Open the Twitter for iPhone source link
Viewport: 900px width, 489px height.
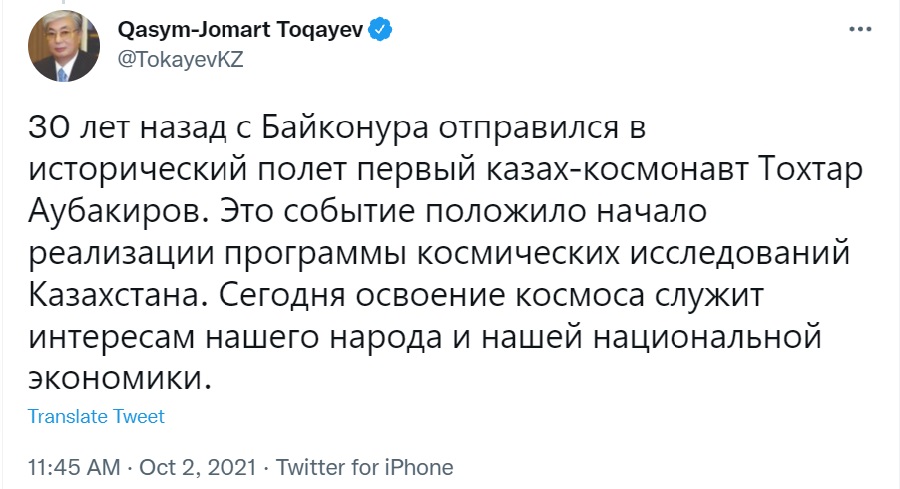click(364, 467)
